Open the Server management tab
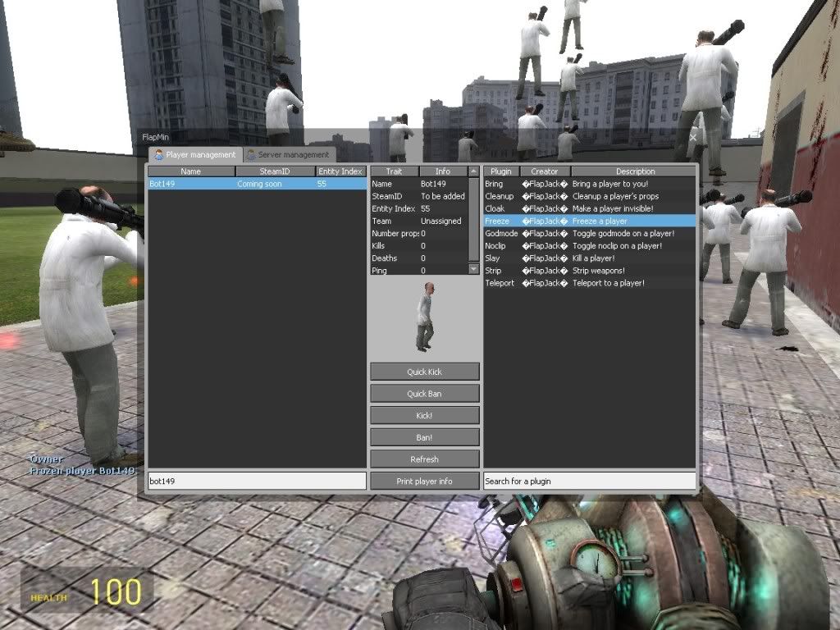The width and height of the screenshot is (840, 630). [x=290, y=154]
